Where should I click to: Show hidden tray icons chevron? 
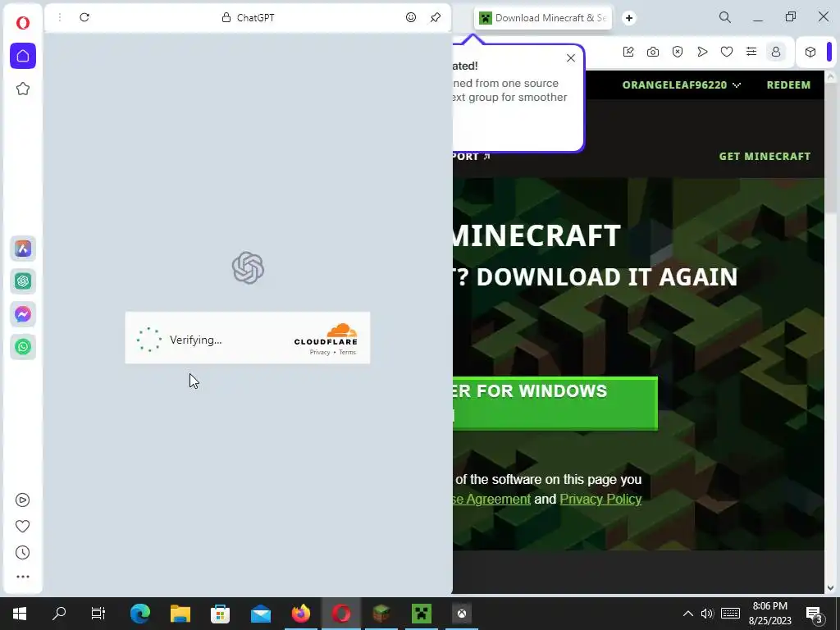688,614
